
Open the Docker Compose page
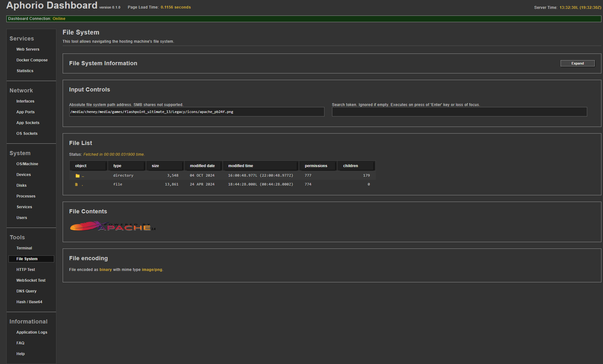(32, 60)
